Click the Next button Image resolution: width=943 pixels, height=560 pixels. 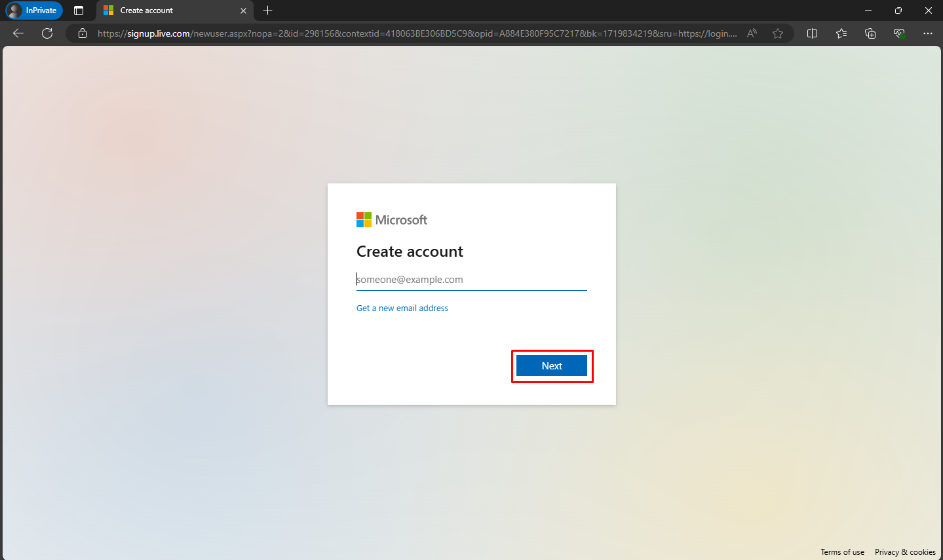pyautogui.click(x=552, y=366)
